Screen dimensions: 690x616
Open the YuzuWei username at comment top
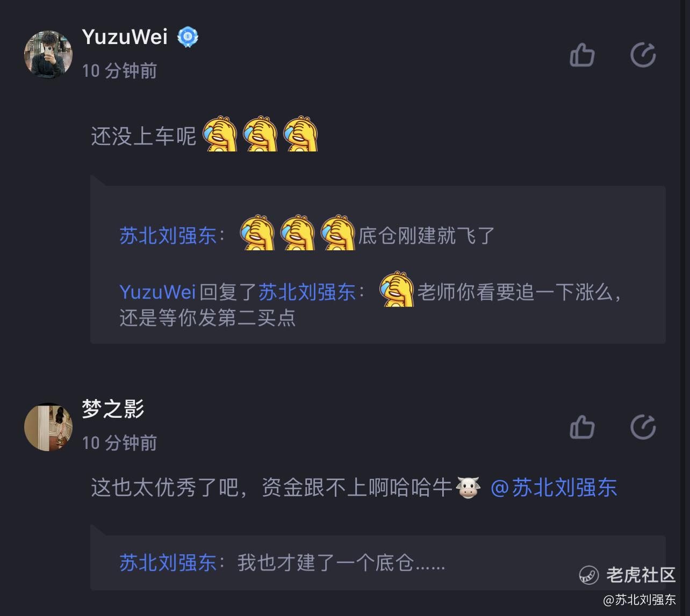click(125, 37)
